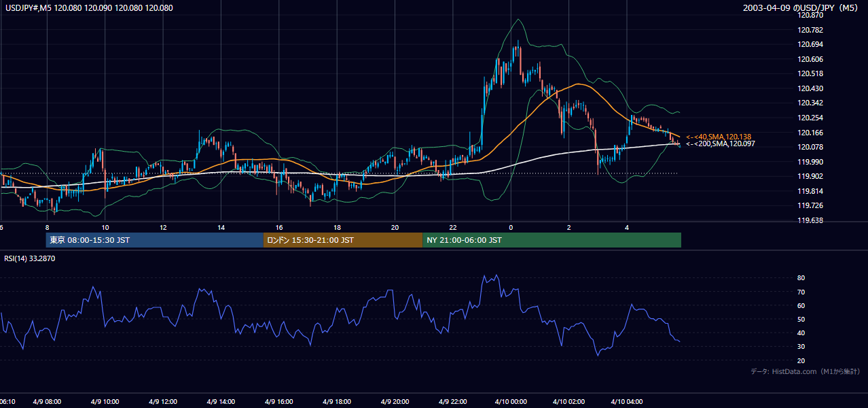Click the 40 SMA 120.138 label
868x408 pixels.
tap(719, 137)
